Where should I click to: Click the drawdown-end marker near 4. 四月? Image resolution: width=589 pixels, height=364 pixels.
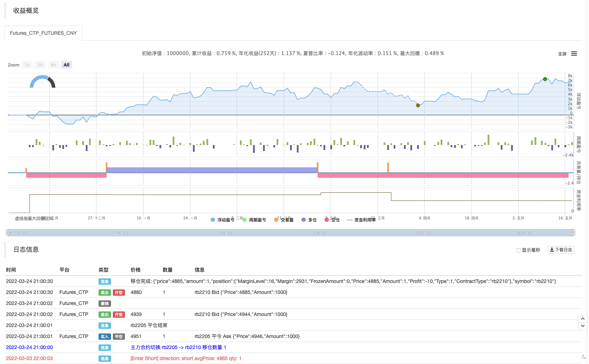click(418, 105)
